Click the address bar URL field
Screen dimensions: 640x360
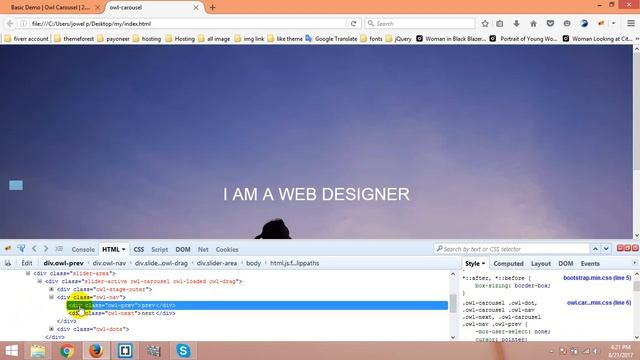(x=188, y=24)
